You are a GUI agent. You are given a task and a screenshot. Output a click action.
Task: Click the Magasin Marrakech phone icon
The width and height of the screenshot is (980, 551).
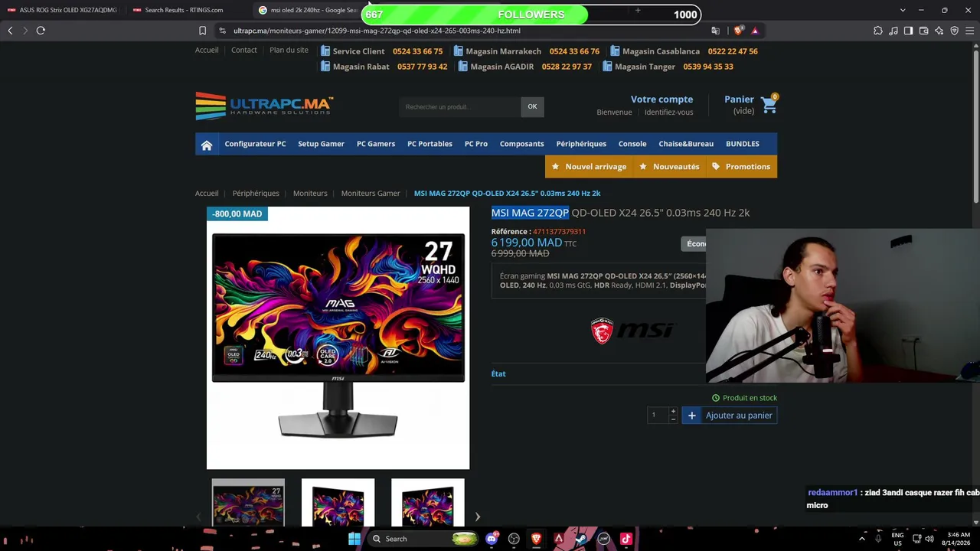pos(459,51)
